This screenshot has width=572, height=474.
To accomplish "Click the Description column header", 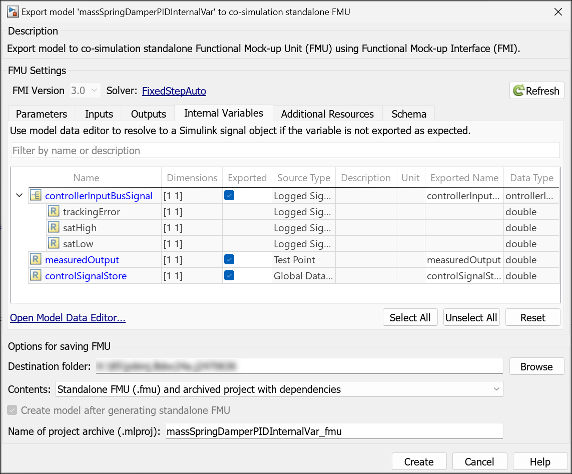I will point(366,178).
